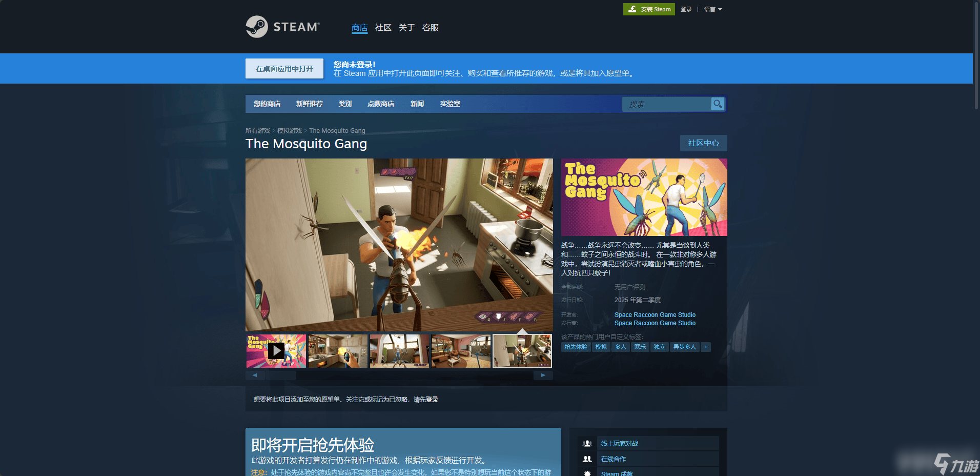Viewport: 980px width, 476px height.
Task: Click the search magnifier icon
Action: coord(718,104)
